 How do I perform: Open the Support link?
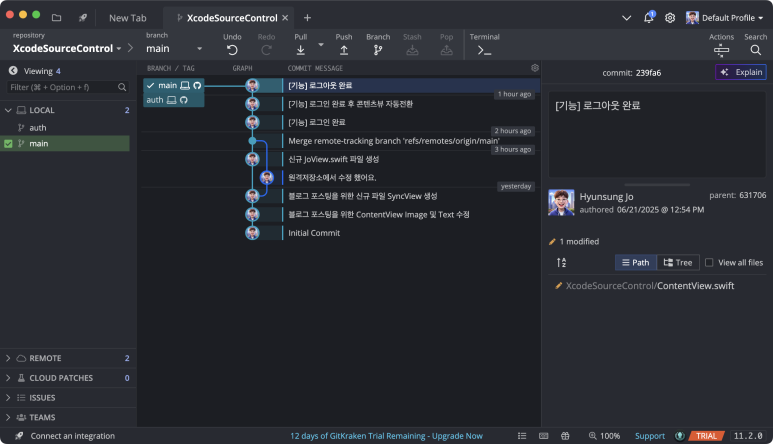[650, 436]
